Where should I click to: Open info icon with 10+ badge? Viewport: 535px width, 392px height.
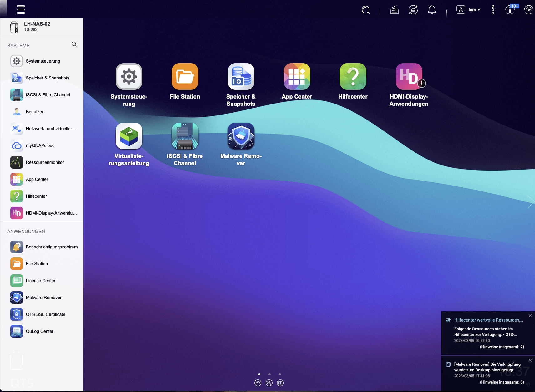click(x=511, y=9)
